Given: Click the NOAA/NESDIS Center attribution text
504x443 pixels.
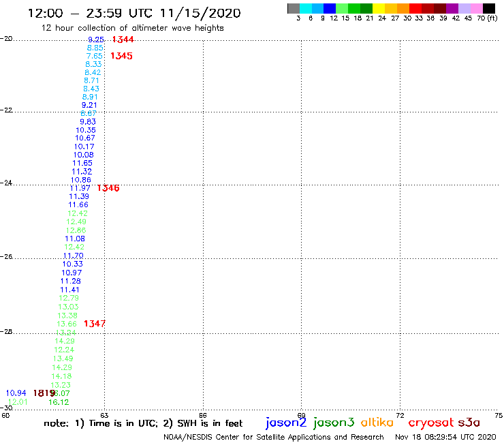Looking at the screenshot, I should tap(274, 438).
